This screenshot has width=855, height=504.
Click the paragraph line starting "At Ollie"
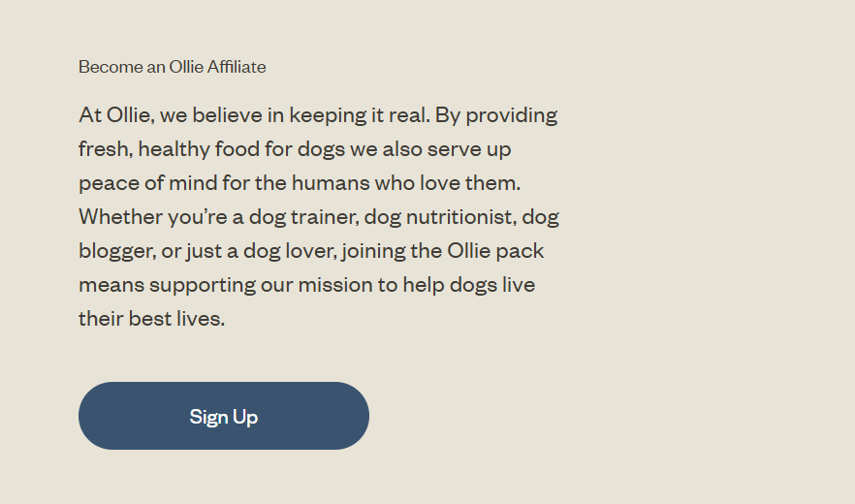[x=318, y=115]
